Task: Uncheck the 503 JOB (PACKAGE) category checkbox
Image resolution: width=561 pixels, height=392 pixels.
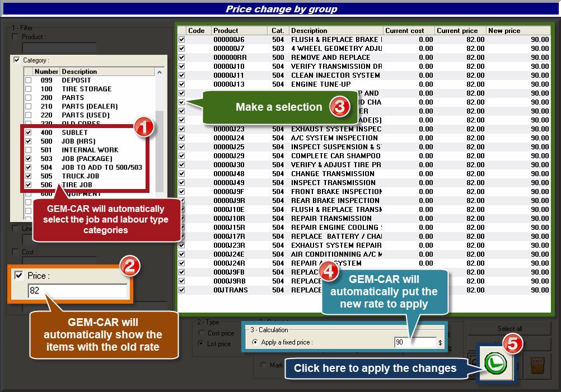Action: point(28,158)
